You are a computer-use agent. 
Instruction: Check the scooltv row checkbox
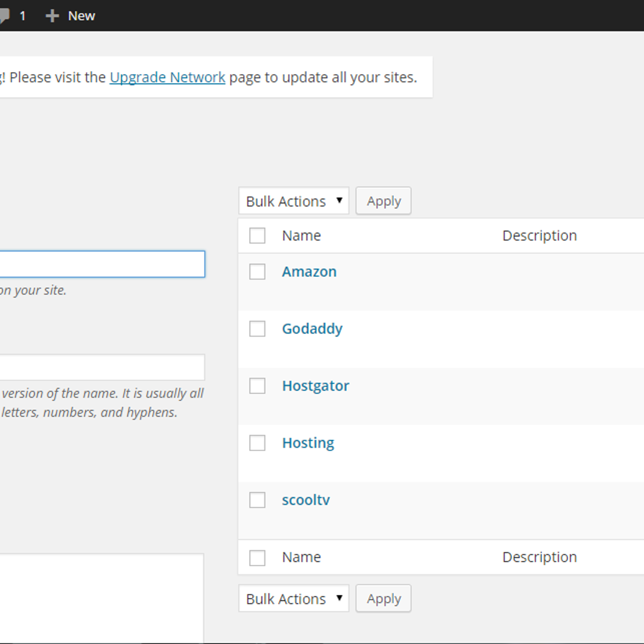tap(257, 500)
